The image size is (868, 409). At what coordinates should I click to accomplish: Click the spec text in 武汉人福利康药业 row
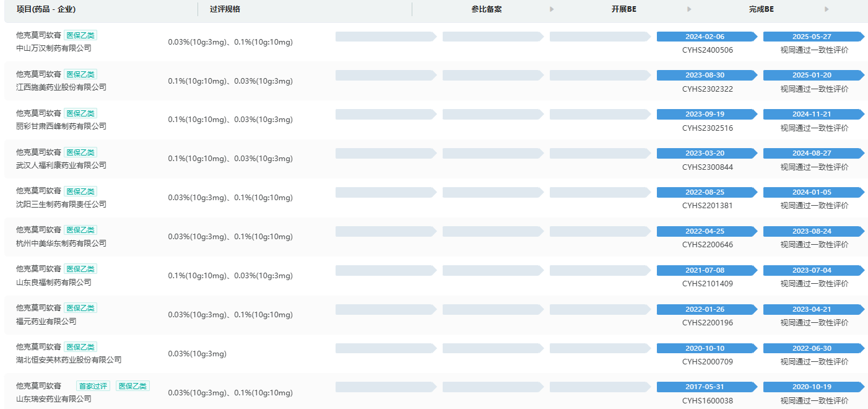click(x=230, y=159)
